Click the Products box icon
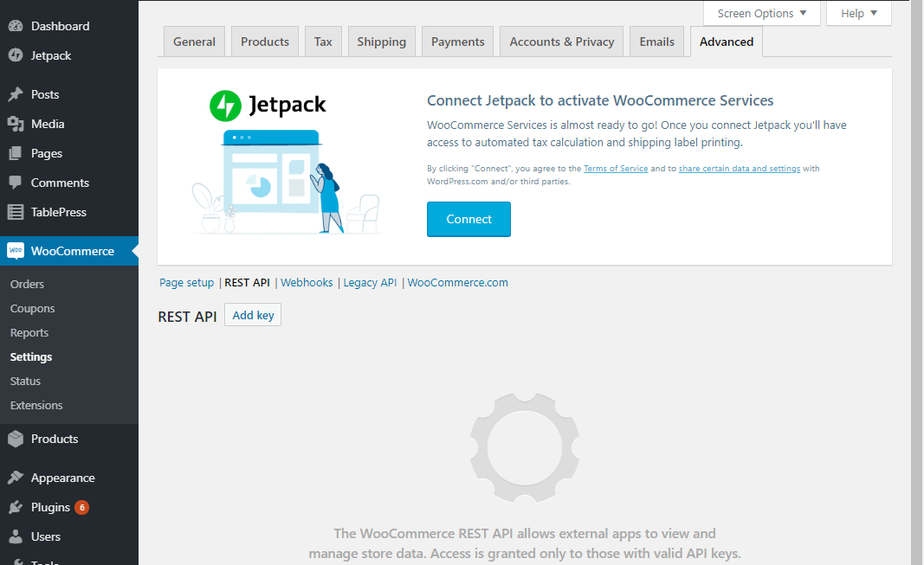 tap(16, 439)
